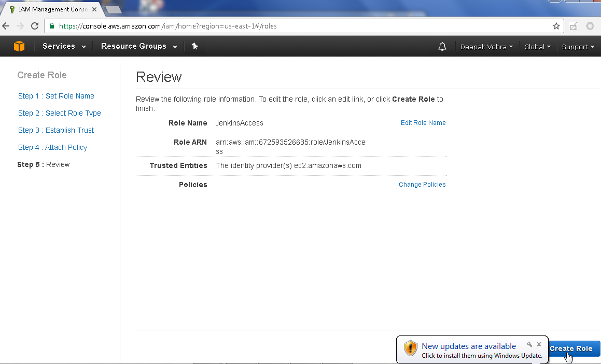Click the AWS orange cube home icon
Screen dimensions: 601x364
coord(19,46)
